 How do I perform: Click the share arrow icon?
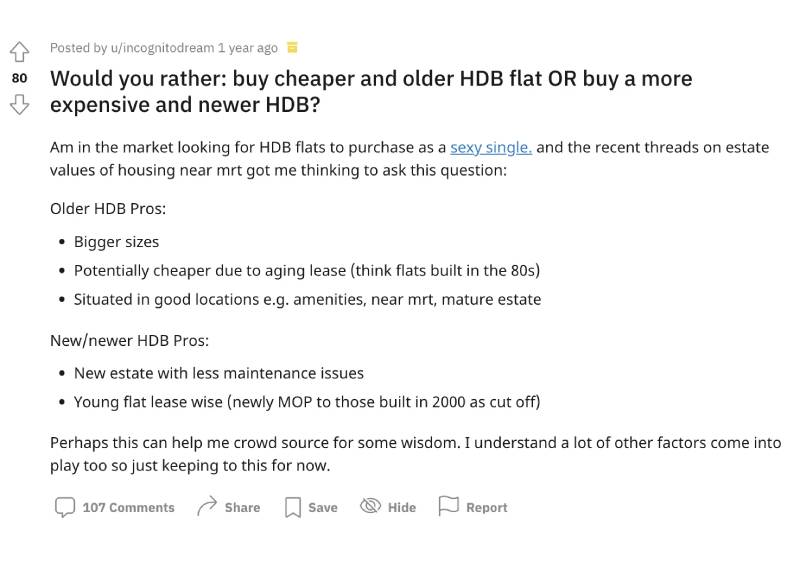(207, 507)
